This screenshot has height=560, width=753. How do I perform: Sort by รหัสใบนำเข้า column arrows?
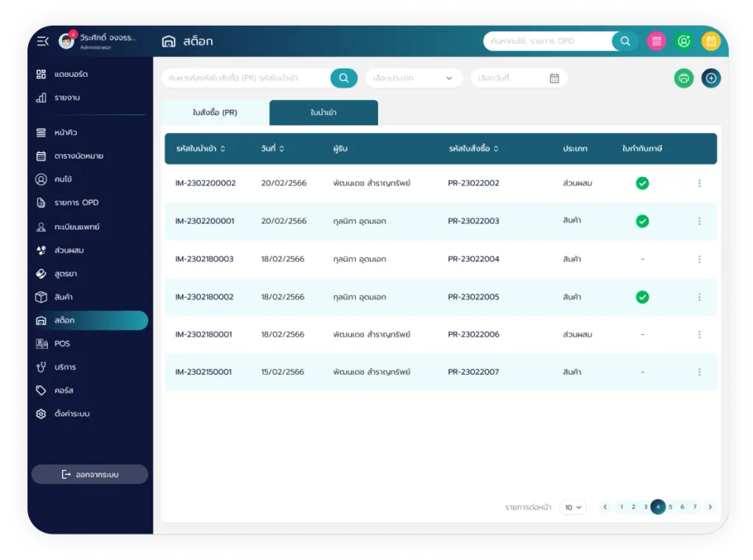coord(223,149)
